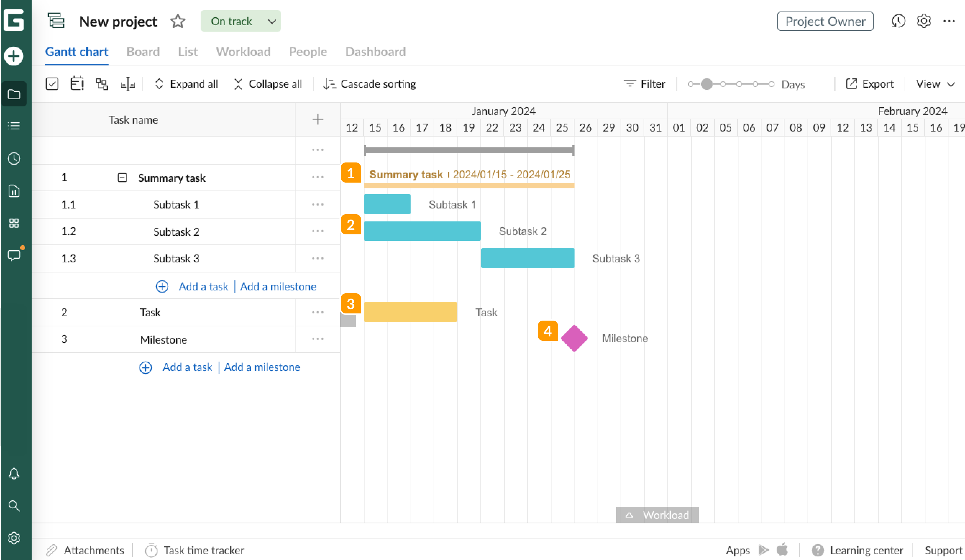Open reports from the left sidebar
Screen dimensions: 965x560
(x=14, y=191)
